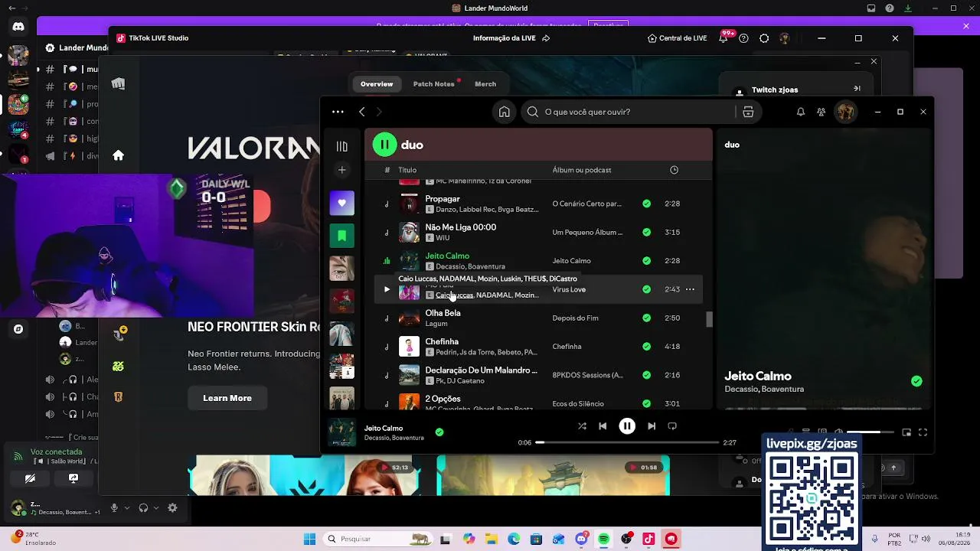Click Learn More for Neo Frontier
Screen dimensions: 980x551
coord(227,398)
